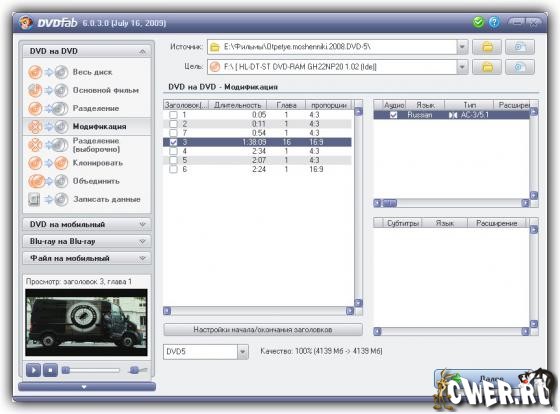Expand the 'DVD на мобильный' section
The image size is (560, 414).
[142, 224]
